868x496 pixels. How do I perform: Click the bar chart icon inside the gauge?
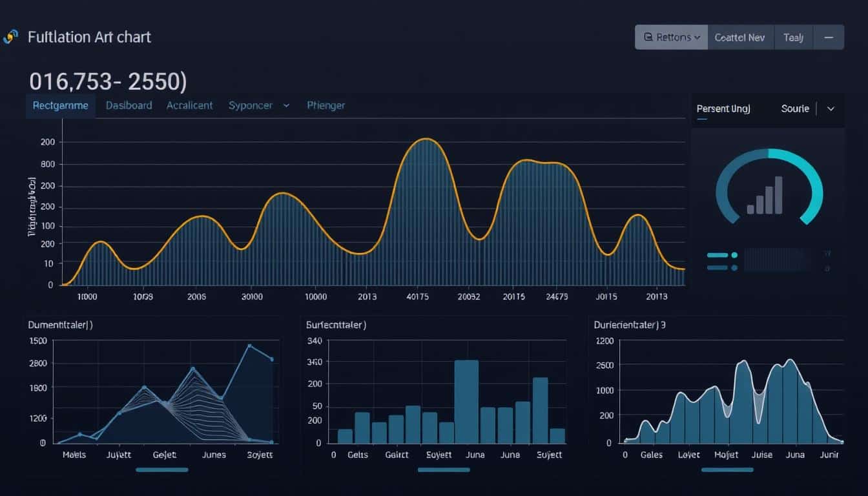click(x=765, y=195)
